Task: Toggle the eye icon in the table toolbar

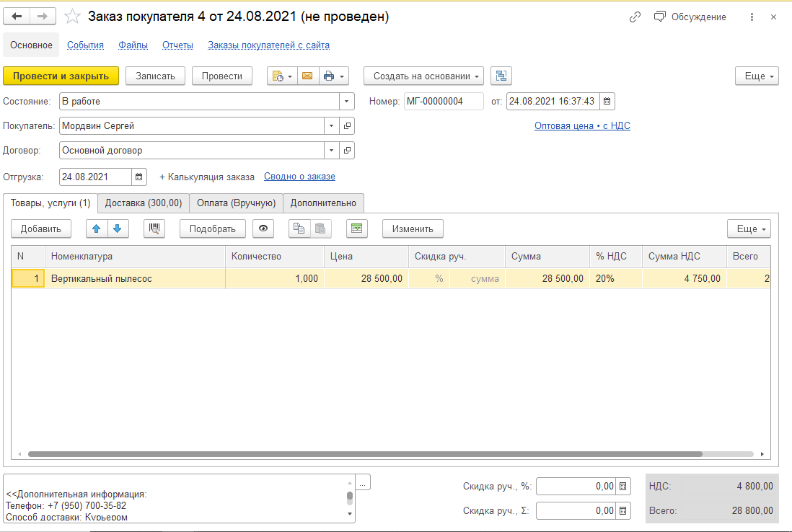Action: pyautogui.click(x=263, y=229)
